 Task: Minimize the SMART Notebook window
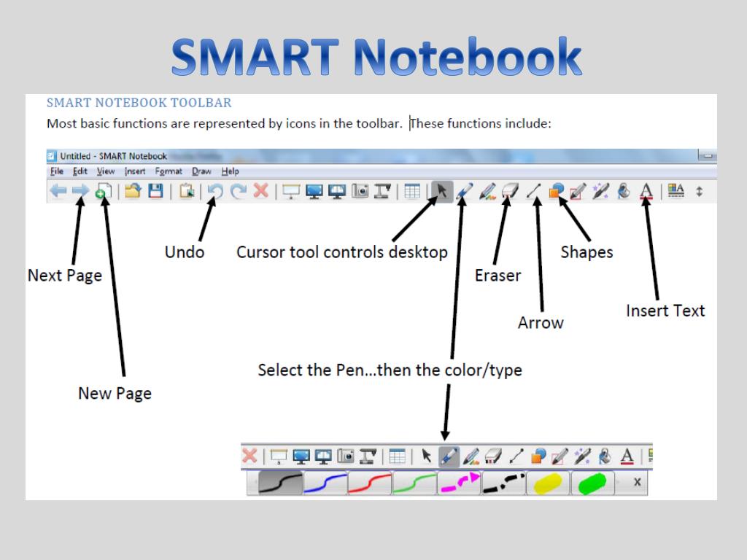point(708,155)
